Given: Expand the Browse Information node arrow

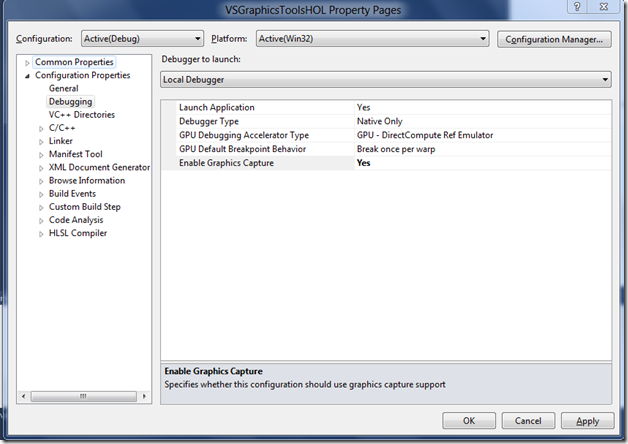Looking at the screenshot, I should point(41,181).
